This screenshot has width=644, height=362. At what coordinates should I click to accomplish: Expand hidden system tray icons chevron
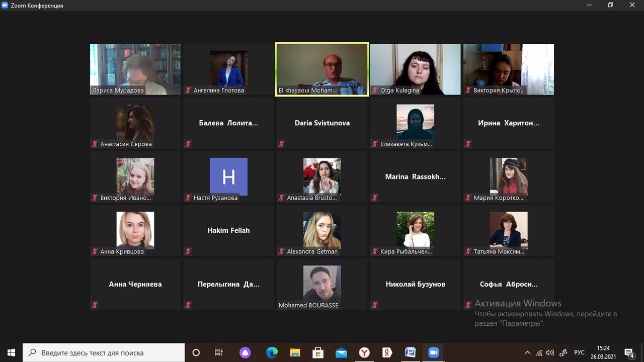[x=527, y=352]
